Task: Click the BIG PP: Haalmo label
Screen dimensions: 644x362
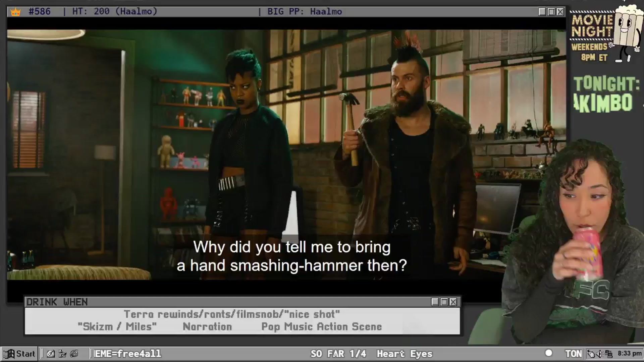Action: (305, 12)
